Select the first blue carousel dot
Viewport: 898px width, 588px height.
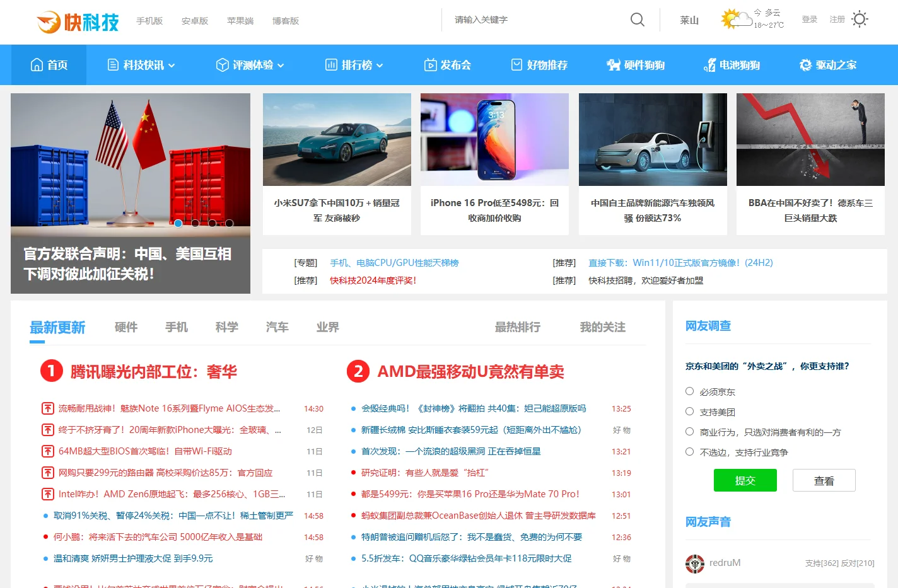click(178, 223)
